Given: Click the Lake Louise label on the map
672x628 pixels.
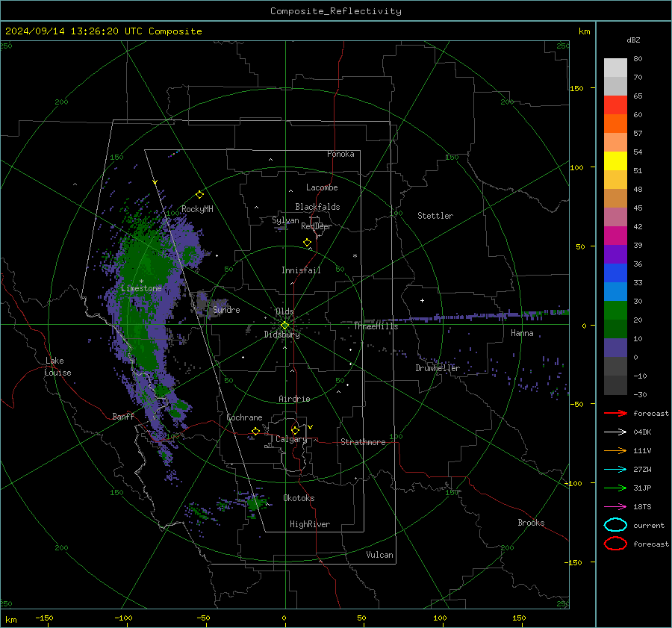Looking at the screenshot, I should [58, 367].
